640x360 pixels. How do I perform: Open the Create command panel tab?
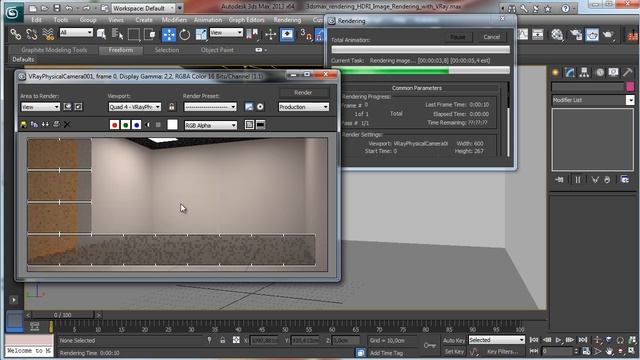(x=556, y=73)
